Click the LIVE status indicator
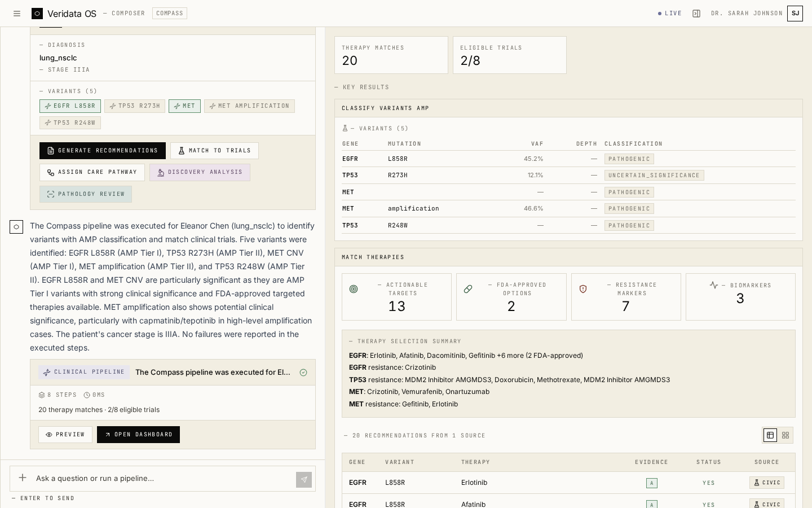The height and width of the screenshot is (508, 812). [x=670, y=14]
